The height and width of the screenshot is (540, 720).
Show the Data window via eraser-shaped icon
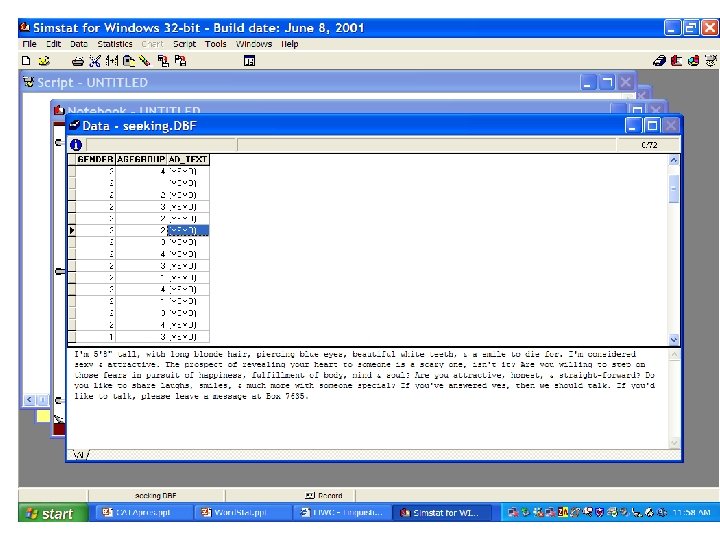click(659, 61)
